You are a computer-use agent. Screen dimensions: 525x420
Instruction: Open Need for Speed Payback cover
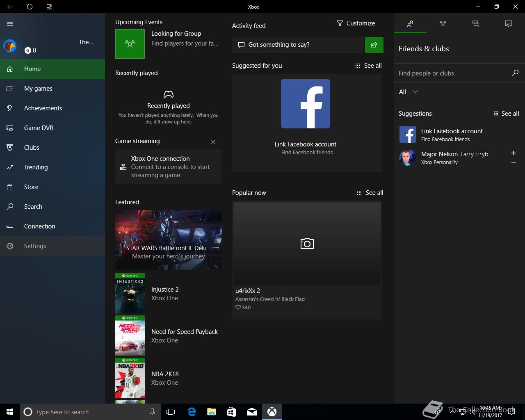point(130,336)
